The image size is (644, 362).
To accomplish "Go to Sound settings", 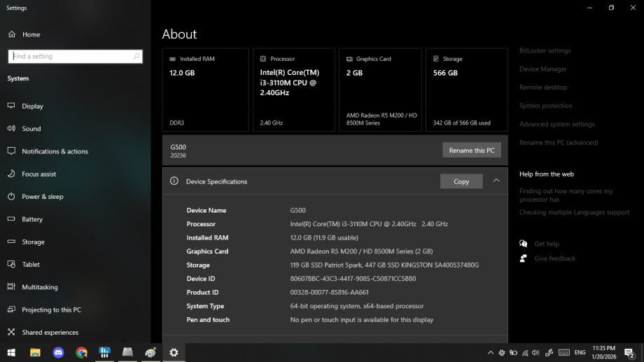I will pyautogui.click(x=31, y=129).
